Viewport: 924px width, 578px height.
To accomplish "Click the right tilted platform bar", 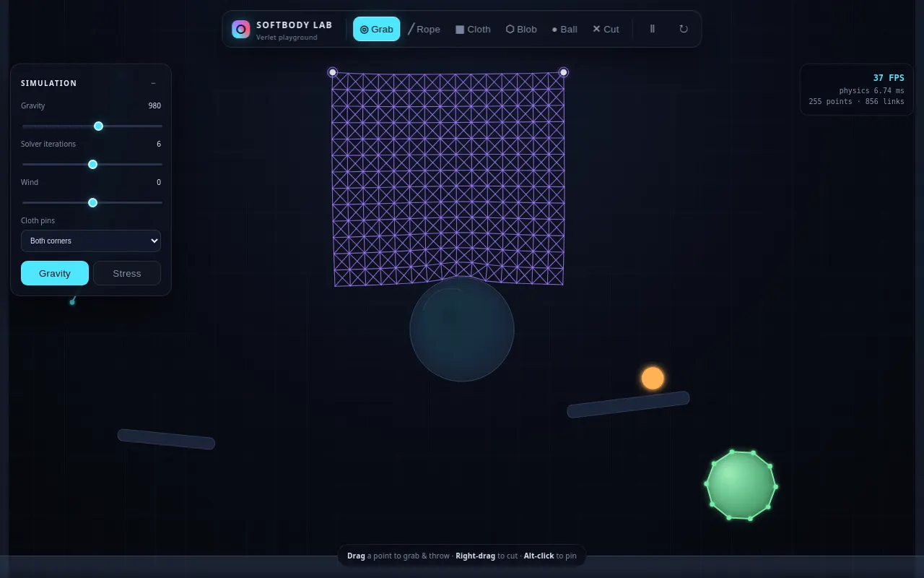I will click(x=628, y=405).
